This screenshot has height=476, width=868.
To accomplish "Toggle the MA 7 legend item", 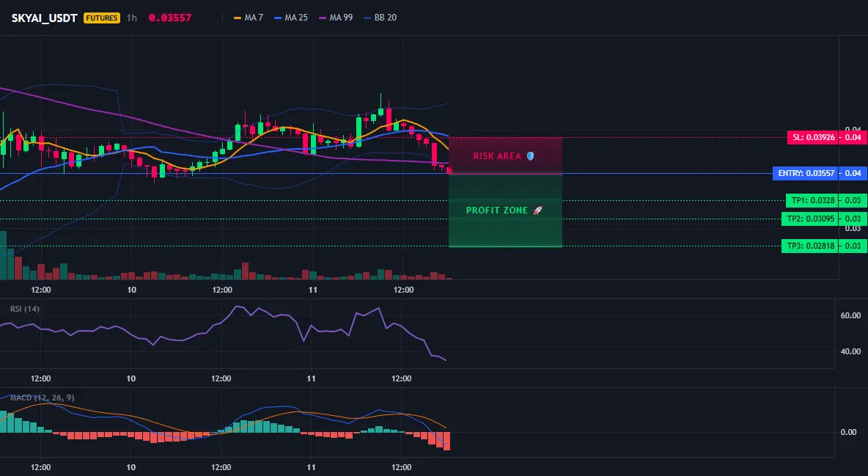I will pyautogui.click(x=249, y=18).
